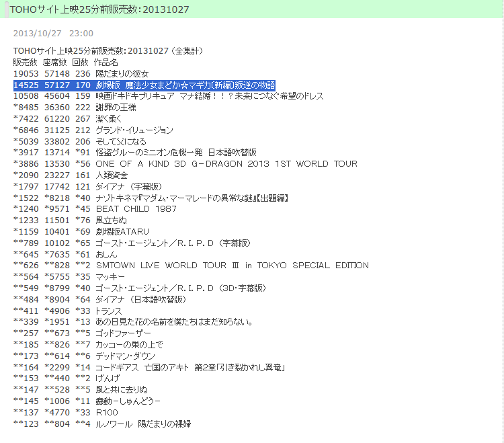Click the row for R100
Viewport: 504px width, 443px height.
coord(66,413)
